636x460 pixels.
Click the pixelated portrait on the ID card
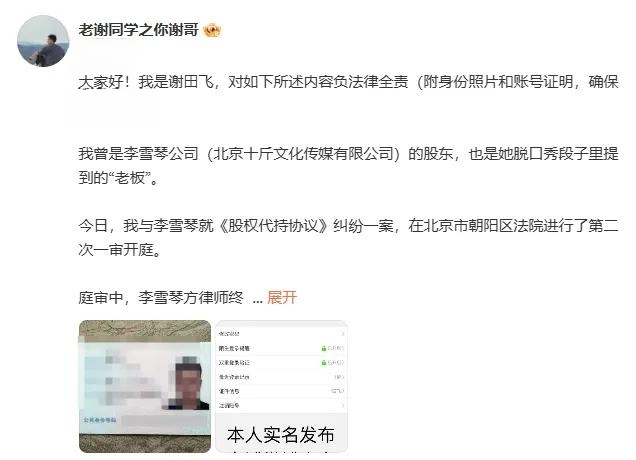(x=189, y=383)
